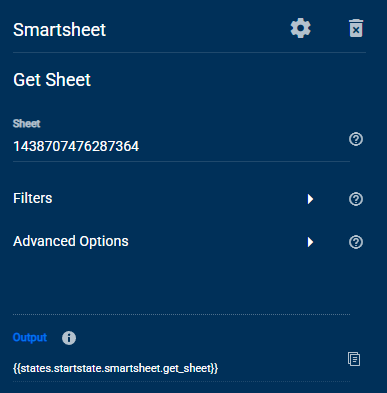Viewport: 387px width, 393px height.
Task: Click the Get Sheet action title
Action: (x=52, y=80)
